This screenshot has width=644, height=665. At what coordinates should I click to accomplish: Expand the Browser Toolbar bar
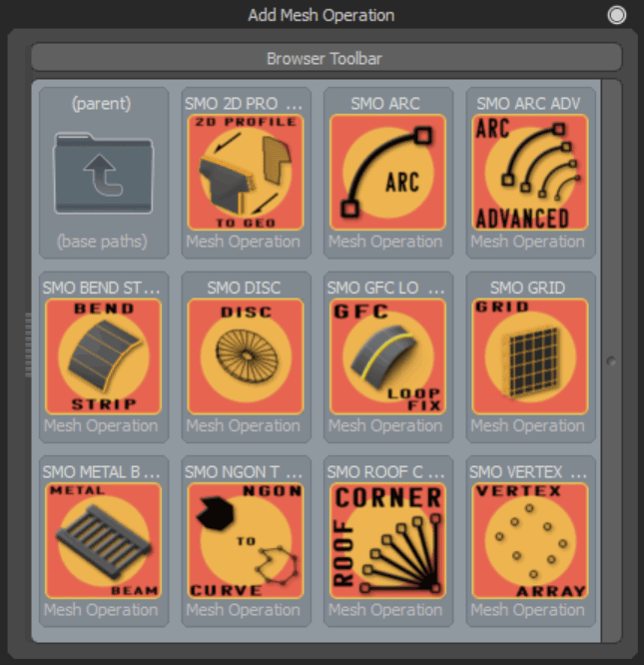(326, 58)
